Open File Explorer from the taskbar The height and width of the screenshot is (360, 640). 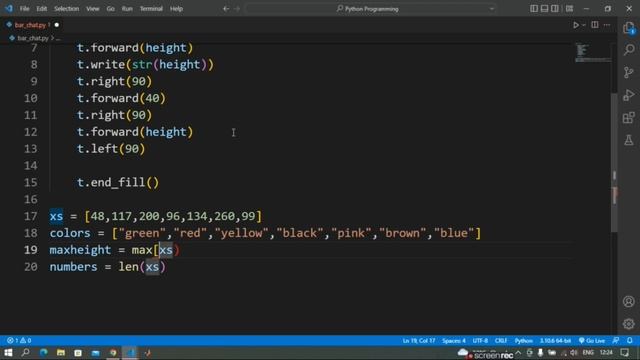61,353
